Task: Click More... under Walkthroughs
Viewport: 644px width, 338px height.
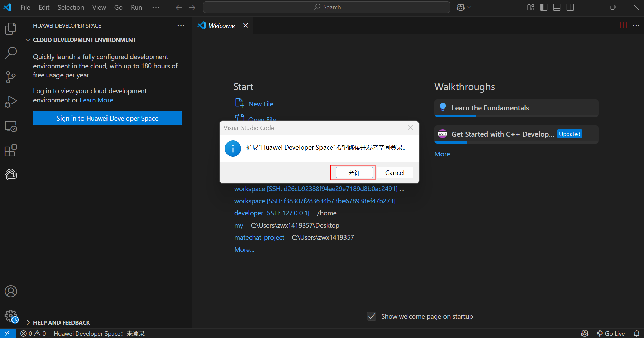Action: [444, 154]
